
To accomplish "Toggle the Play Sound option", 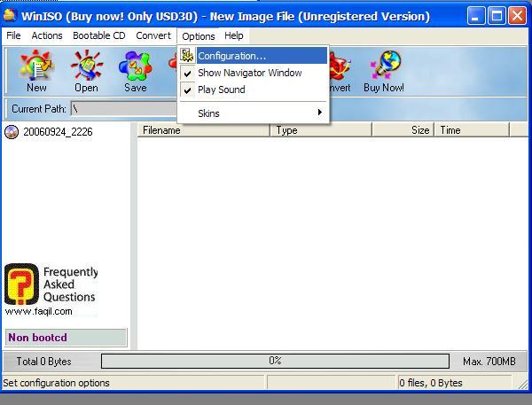I will (x=221, y=90).
